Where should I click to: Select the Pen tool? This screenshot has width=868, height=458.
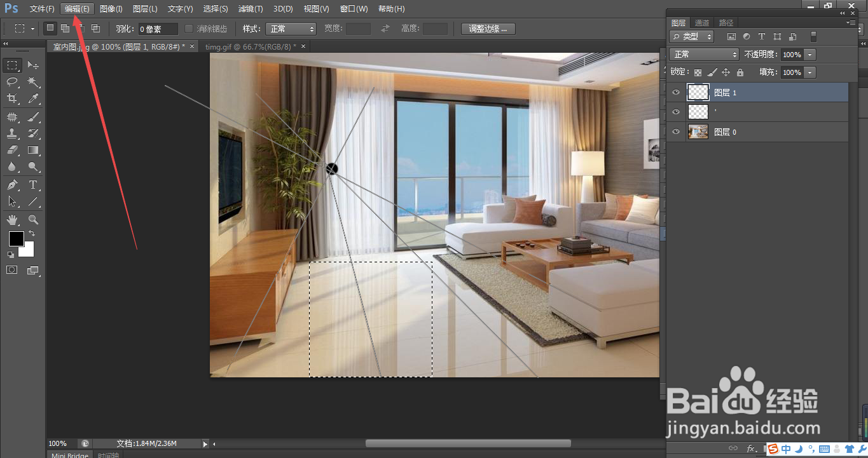(12, 185)
